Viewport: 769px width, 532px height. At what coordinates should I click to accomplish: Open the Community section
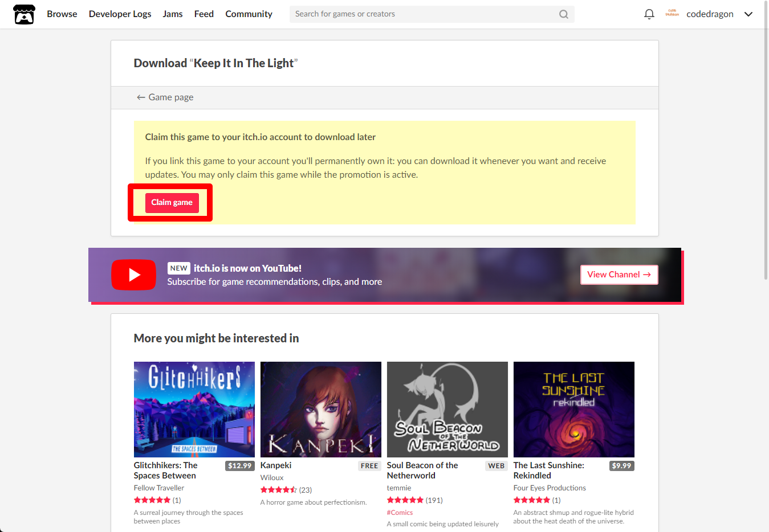pos(249,14)
